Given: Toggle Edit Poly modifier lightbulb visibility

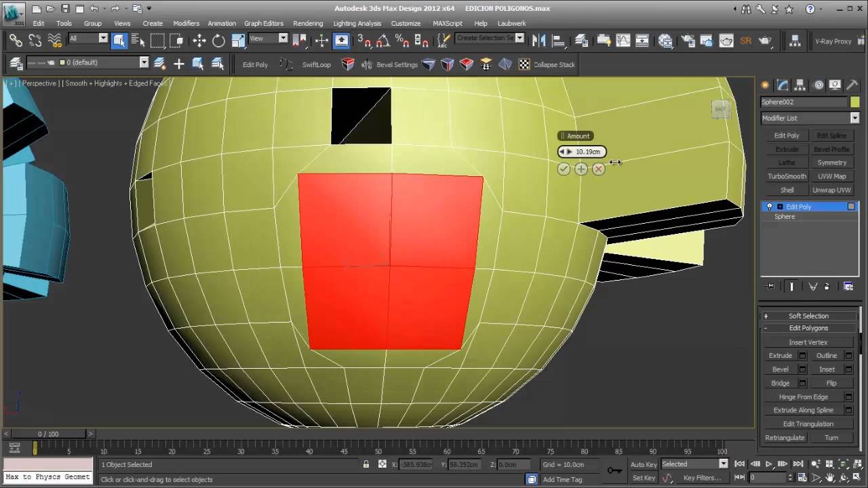Looking at the screenshot, I should [769, 207].
